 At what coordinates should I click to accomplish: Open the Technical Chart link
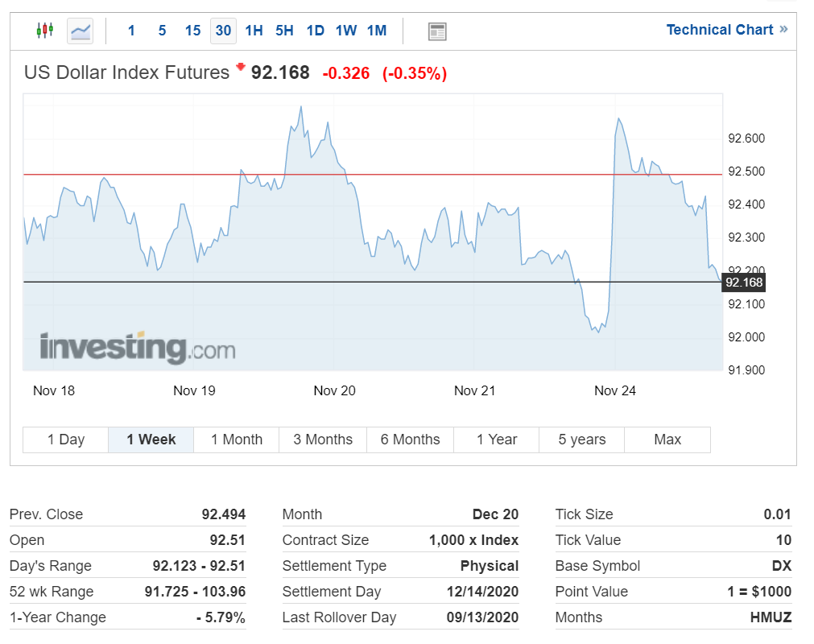[x=720, y=30]
